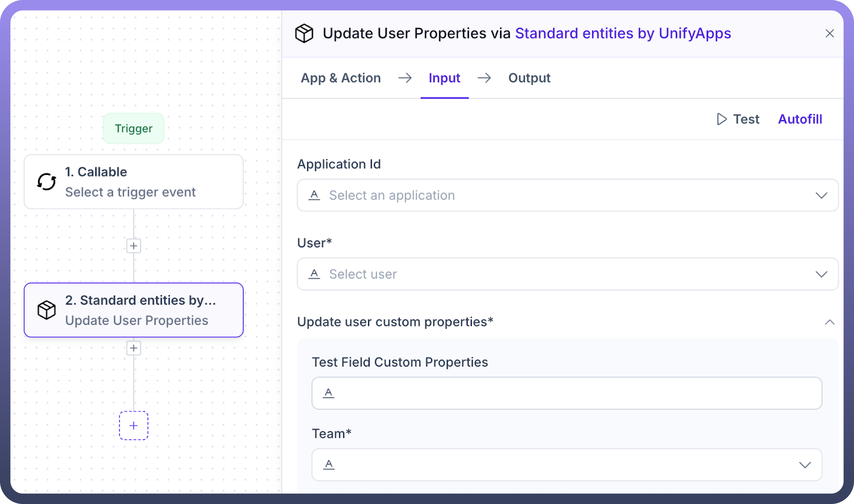
Task: Open the Team dropdown
Action: click(x=805, y=465)
